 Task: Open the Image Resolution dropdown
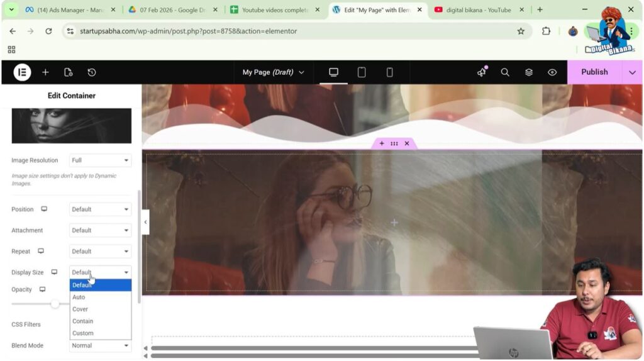click(100, 160)
